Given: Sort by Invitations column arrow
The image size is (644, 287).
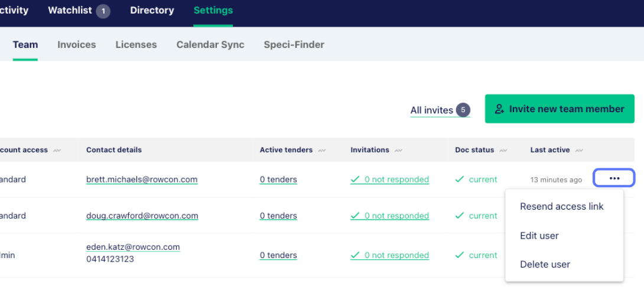Looking at the screenshot, I should [399, 151].
